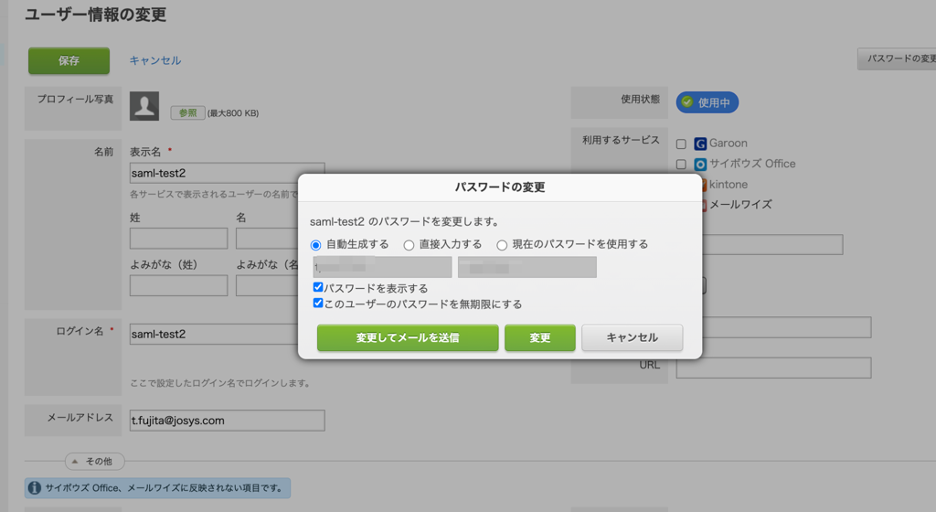Select 現在のパスワードを使用する radio option
This screenshot has height=512, width=936.
(x=502, y=245)
